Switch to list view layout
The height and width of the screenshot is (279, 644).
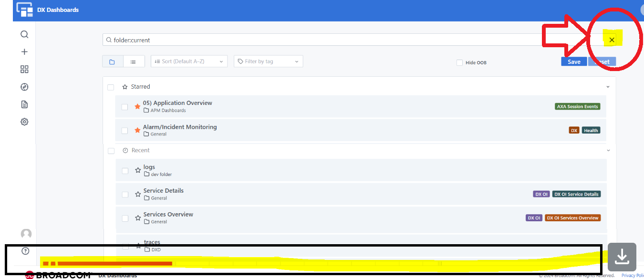point(134,62)
